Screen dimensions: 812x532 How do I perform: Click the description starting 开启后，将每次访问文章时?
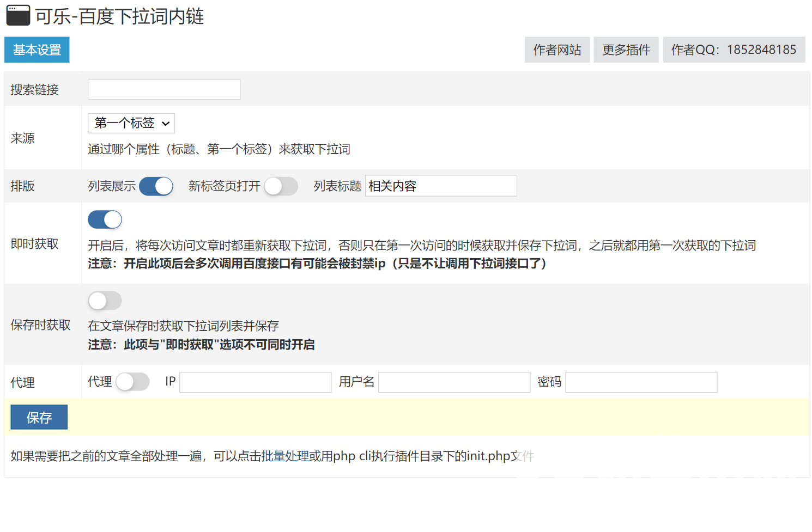422,246
